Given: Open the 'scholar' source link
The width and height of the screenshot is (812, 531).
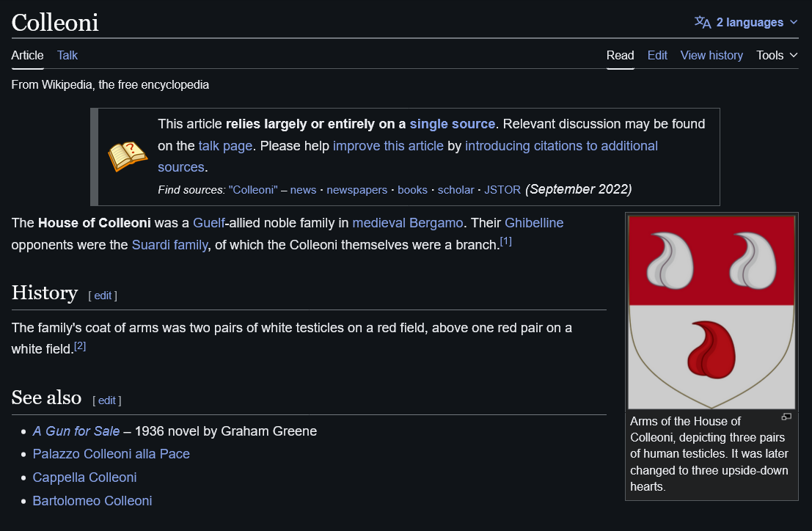Looking at the screenshot, I should [456, 190].
